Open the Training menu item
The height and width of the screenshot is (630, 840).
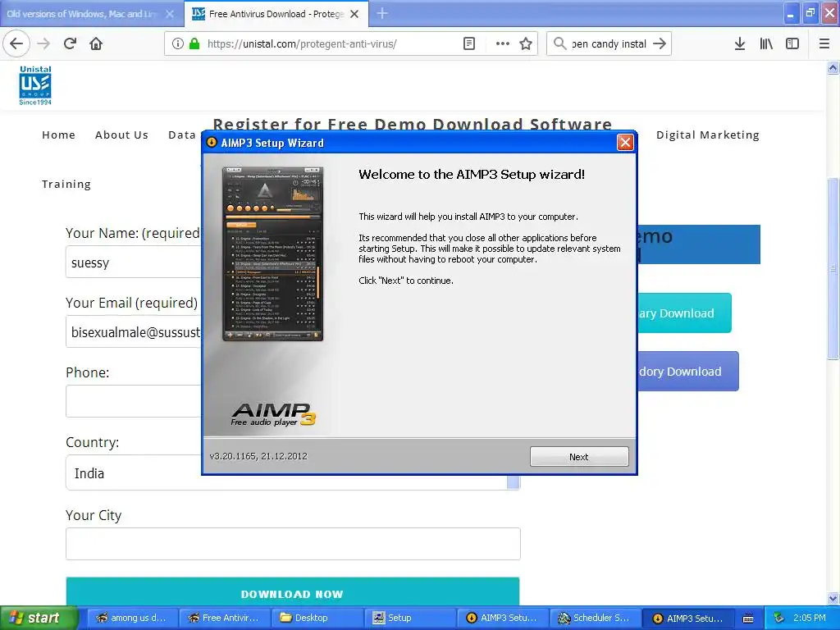[66, 185]
